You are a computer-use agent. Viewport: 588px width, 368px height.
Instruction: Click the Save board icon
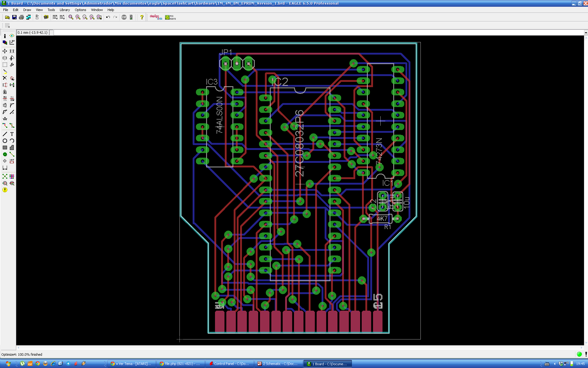pyautogui.click(x=14, y=17)
